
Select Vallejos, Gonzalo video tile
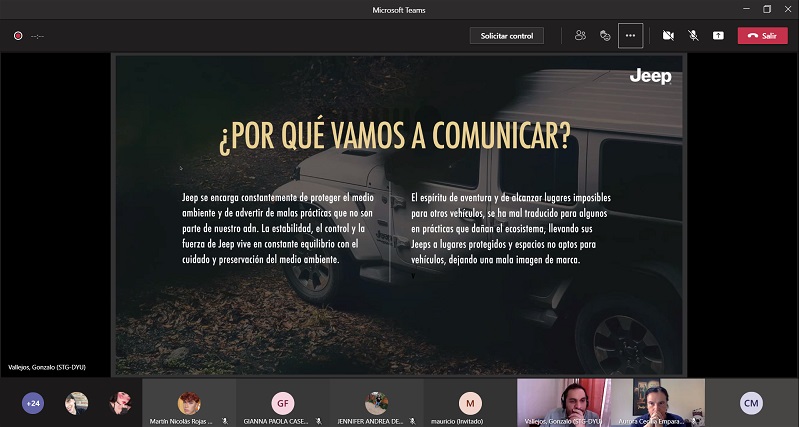point(564,403)
